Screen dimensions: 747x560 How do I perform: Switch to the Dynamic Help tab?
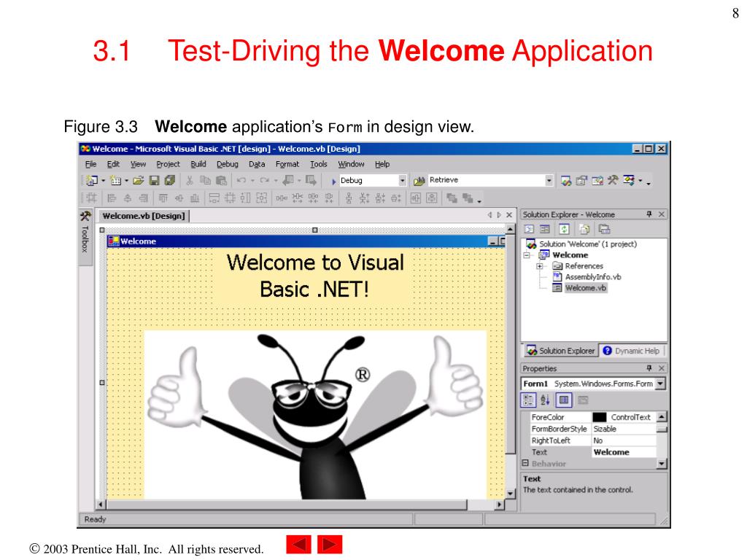(631, 351)
